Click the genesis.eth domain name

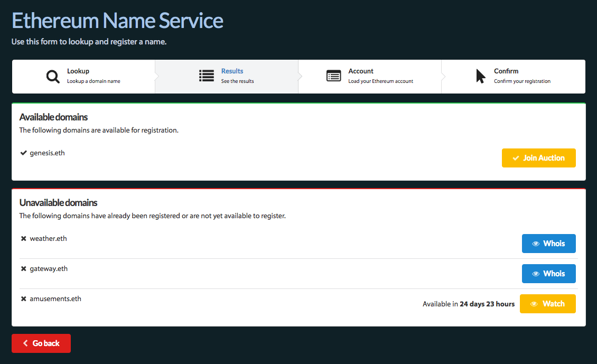pyautogui.click(x=47, y=153)
